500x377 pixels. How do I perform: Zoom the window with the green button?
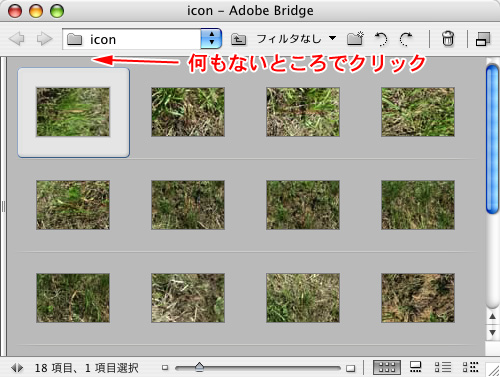pos(57,11)
